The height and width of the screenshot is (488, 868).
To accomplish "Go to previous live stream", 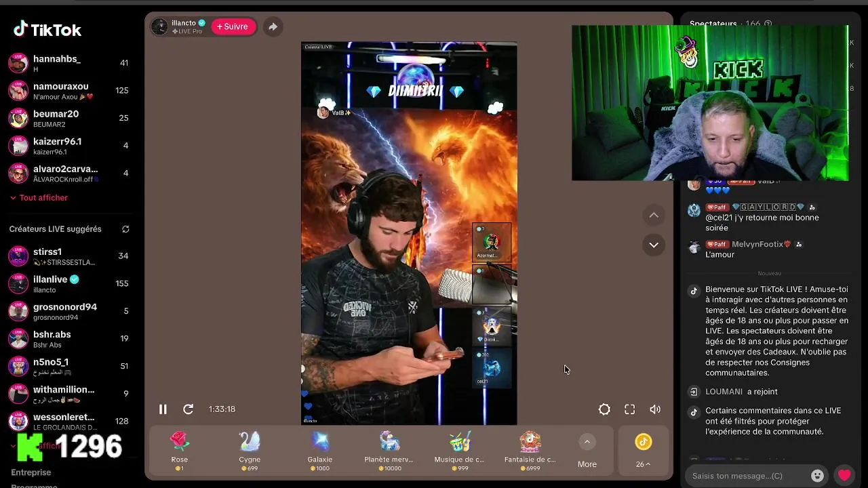I will (x=654, y=215).
